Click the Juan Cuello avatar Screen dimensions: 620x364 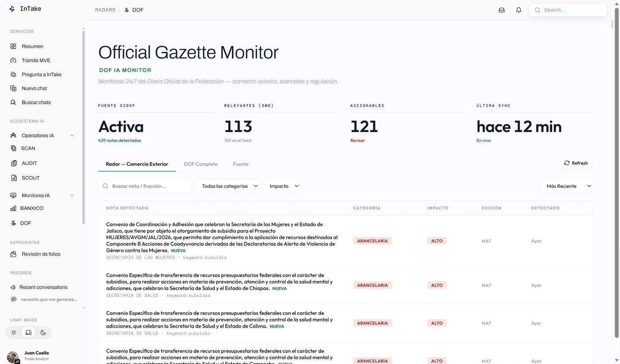point(13,357)
